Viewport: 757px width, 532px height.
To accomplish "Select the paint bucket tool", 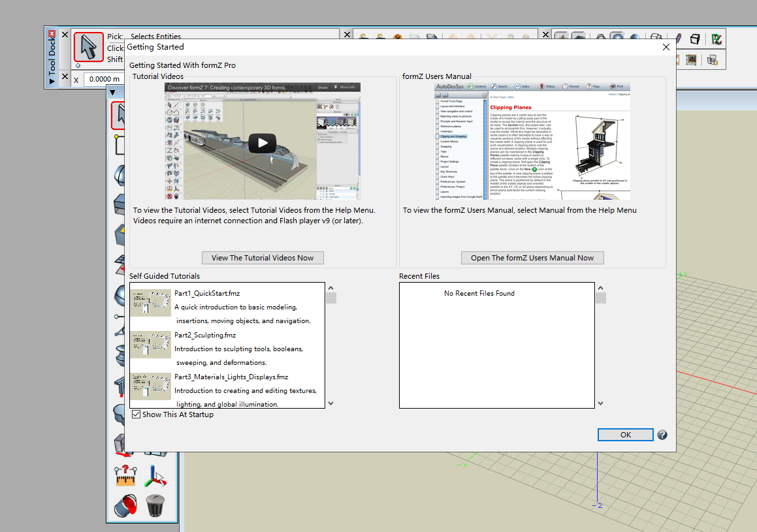I will click(125, 505).
